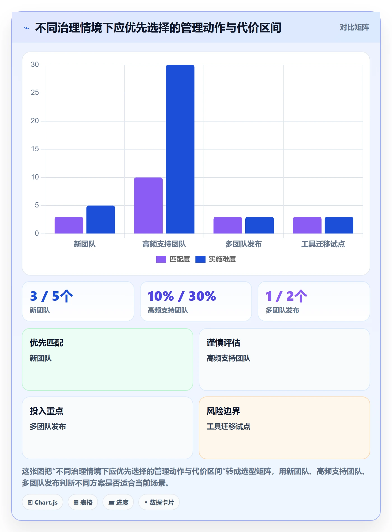Viewport: 392px width, 532px height.
Task: Open the orange 风险边界 card
Action: [x=284, y=428]
